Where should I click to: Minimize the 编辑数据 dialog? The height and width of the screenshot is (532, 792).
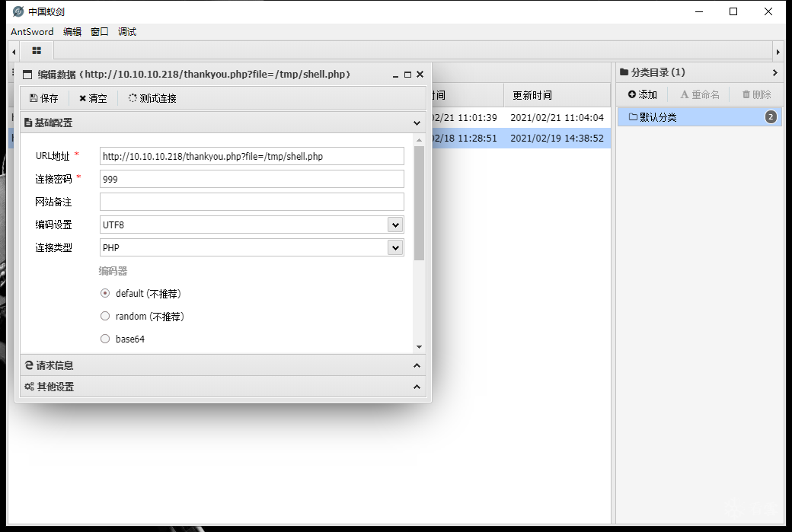coord(395,75)
